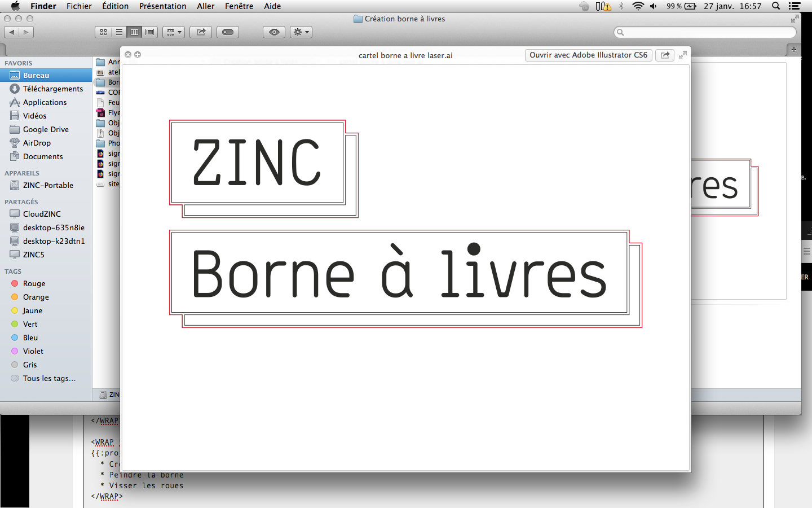Image resolution: width=812 pixels, height=508 pixels.
Task: Go back with the Finder back arrow
Action: pos(12,32)
